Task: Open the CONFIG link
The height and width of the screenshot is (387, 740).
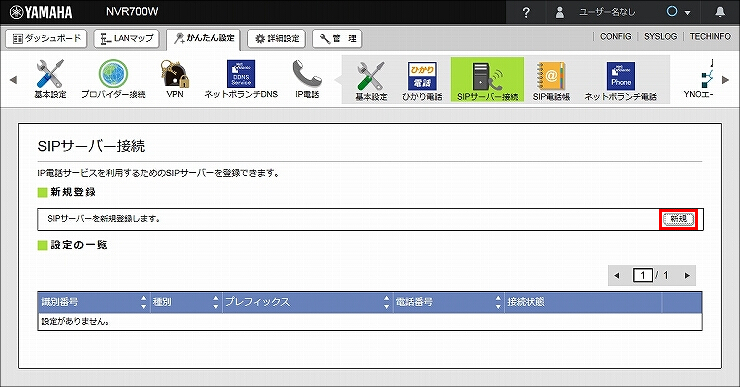Action: (615, 36)
